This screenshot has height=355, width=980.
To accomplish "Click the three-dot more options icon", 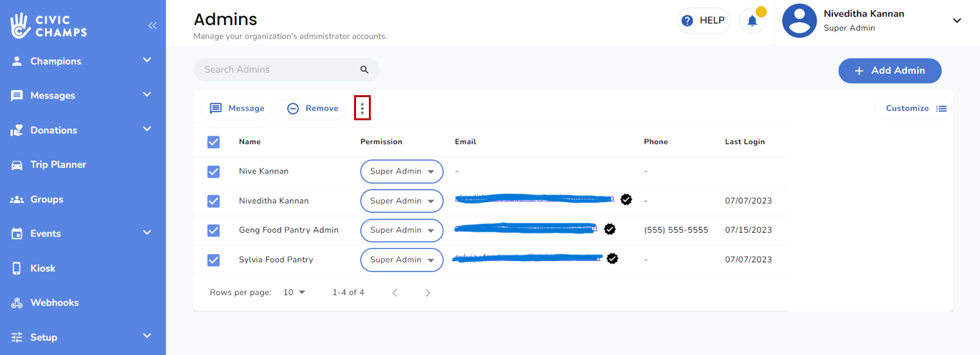I will point(362,109).
